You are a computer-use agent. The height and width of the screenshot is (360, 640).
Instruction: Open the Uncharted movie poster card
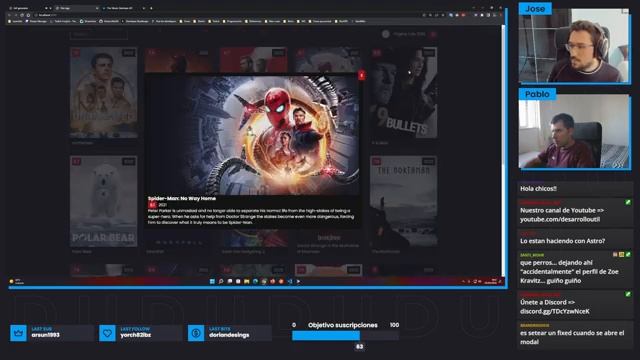click(x=104, y=92)
